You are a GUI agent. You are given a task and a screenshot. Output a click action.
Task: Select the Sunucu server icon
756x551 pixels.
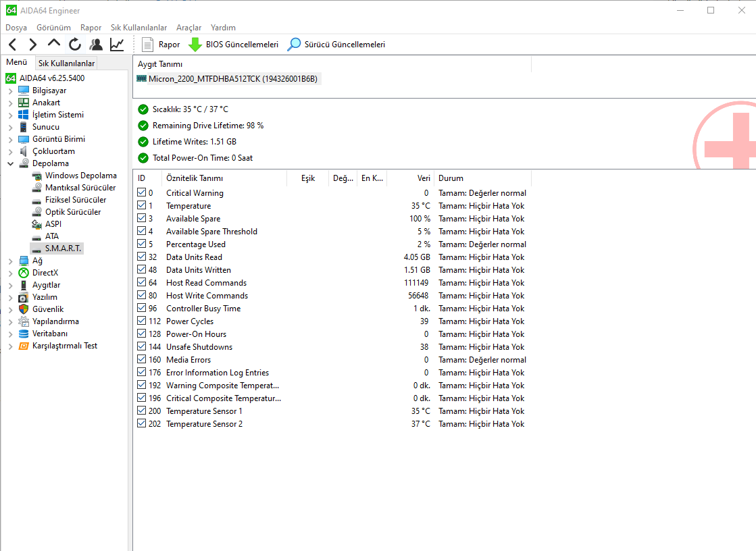24,127
